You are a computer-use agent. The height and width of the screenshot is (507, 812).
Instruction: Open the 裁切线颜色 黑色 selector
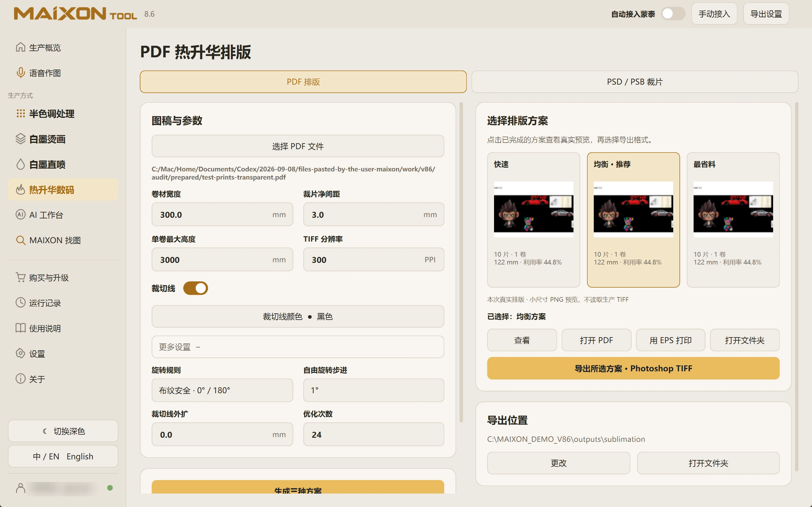coord(298,316)
